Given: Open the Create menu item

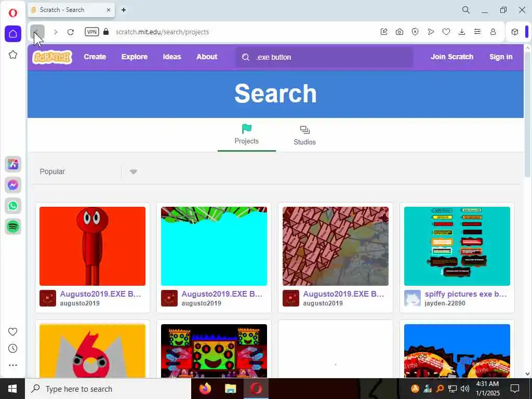Looking at the screenshot, I should (x=95, y=57).
